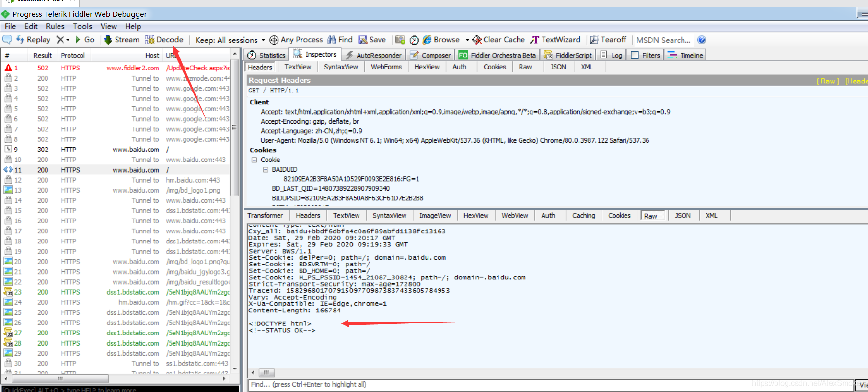Open Fiddler Orchestra Beta tab
This screenshot has height=392, width=868.
click(498, 55)
